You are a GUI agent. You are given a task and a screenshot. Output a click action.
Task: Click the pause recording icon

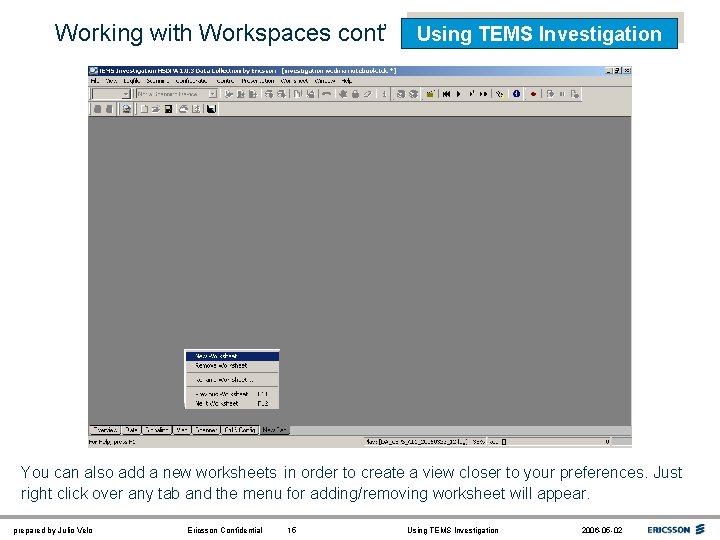pos(562,94)
